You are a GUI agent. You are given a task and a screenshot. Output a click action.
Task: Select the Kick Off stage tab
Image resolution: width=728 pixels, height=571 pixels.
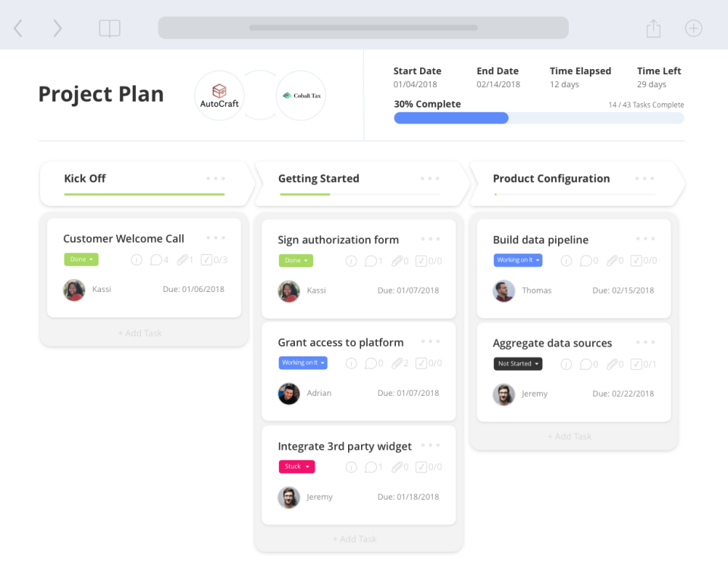147,184
